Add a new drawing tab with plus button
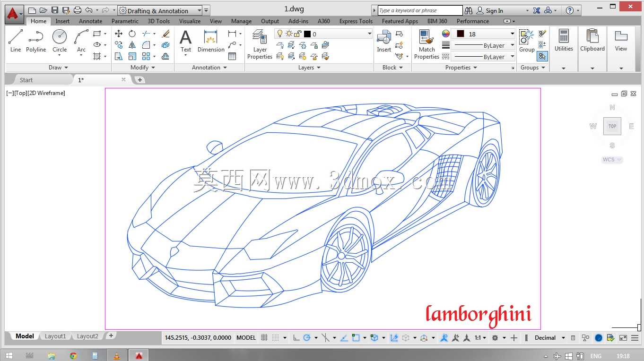Viewport: 644px width, 361px height. click(139, 80)
